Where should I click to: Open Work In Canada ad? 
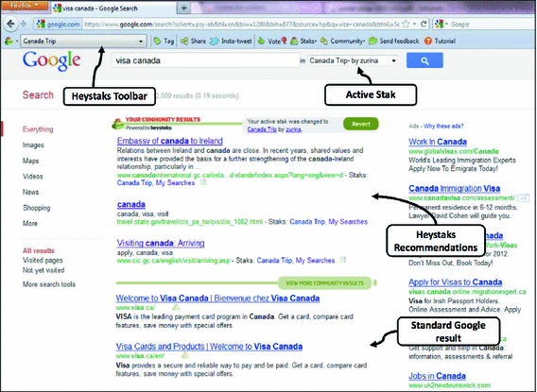coord(438,142)
